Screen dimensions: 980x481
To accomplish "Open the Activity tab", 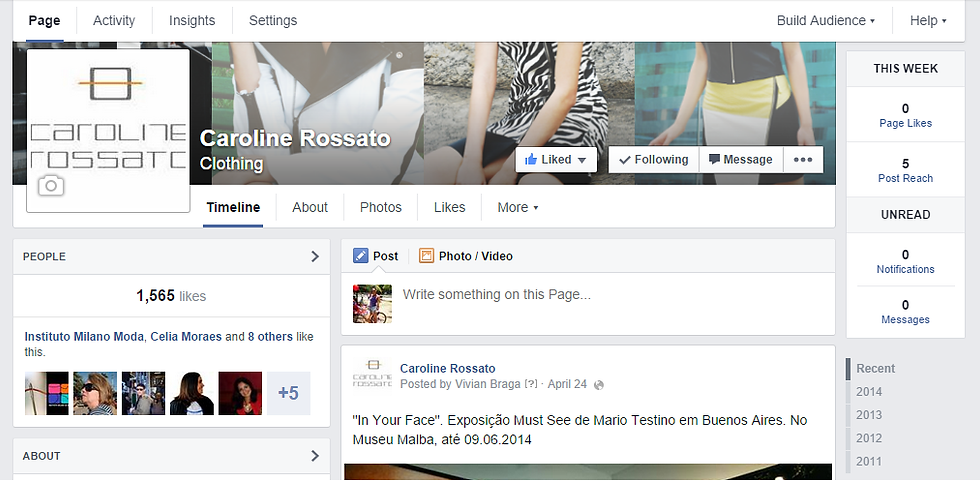I will point(114,21).
